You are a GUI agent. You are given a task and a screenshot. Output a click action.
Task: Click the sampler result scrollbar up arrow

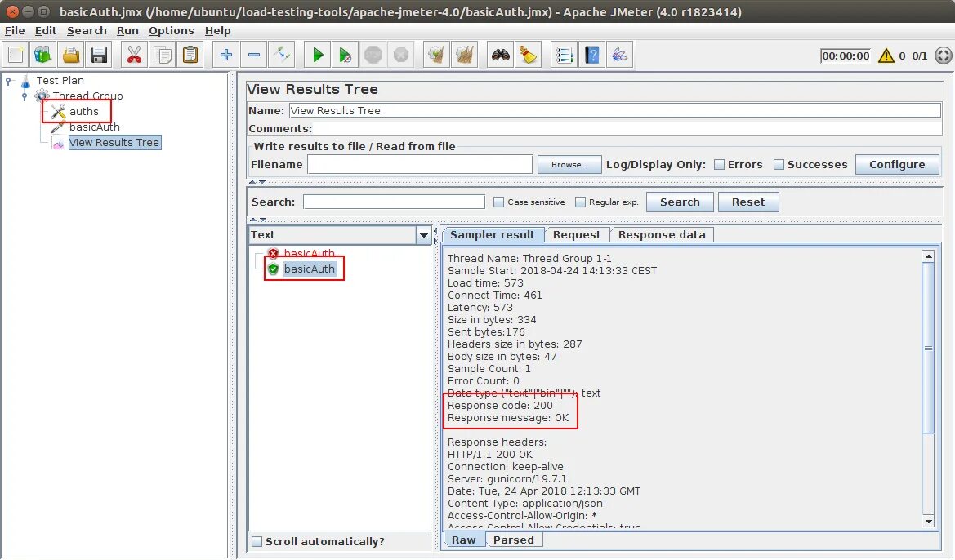point(928,256)
